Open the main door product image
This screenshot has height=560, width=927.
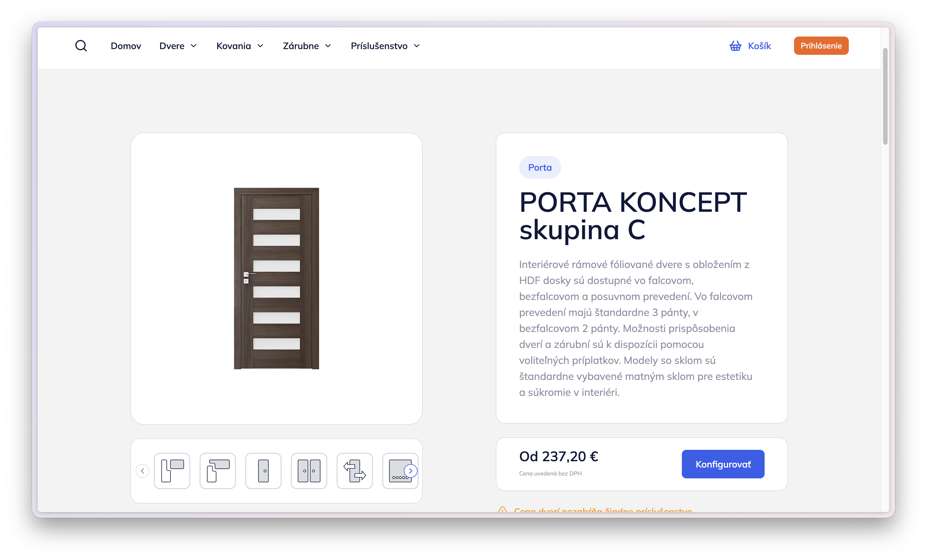point(277,279)
